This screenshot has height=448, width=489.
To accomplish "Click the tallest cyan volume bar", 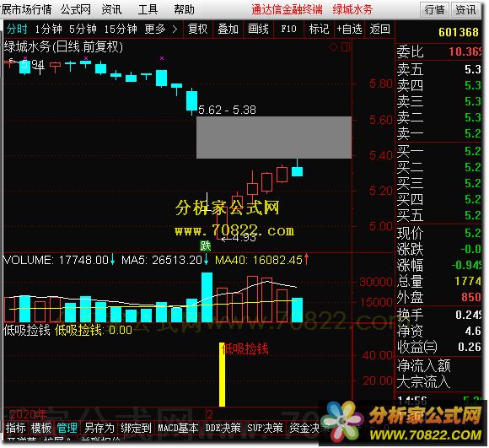I will click(207, 297).
